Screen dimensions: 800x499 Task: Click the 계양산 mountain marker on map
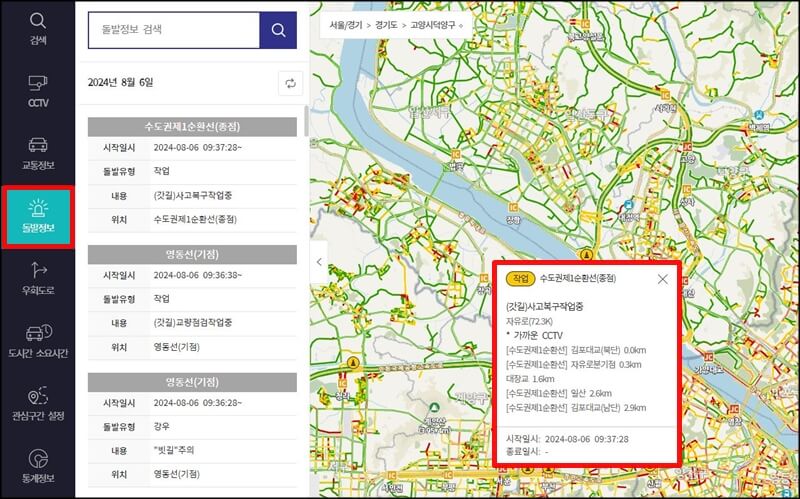click(434, 408)
